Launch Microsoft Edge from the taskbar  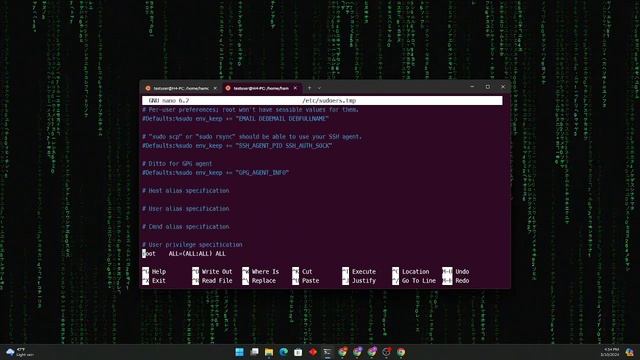(284, 352)
